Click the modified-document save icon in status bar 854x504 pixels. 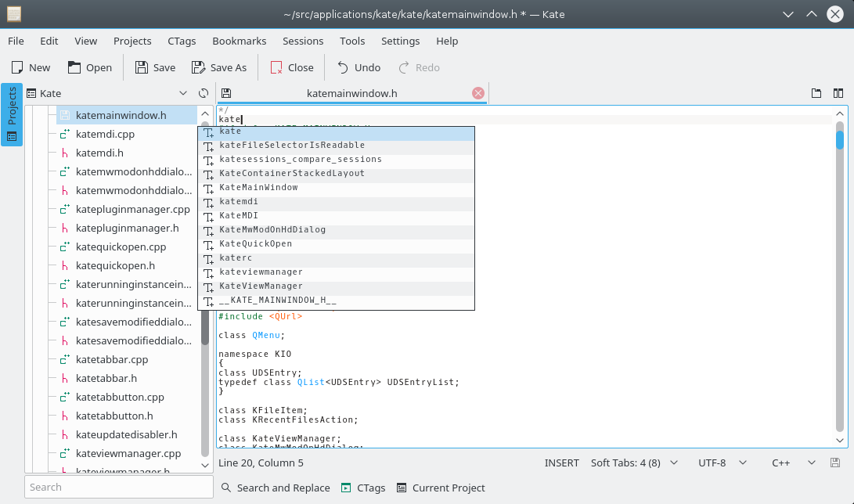[x=835, y=463]
